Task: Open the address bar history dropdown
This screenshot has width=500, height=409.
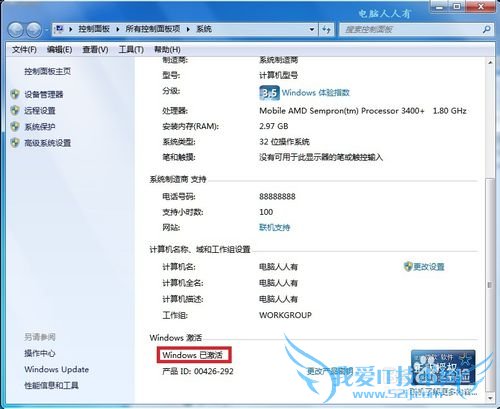Action: 312,30
